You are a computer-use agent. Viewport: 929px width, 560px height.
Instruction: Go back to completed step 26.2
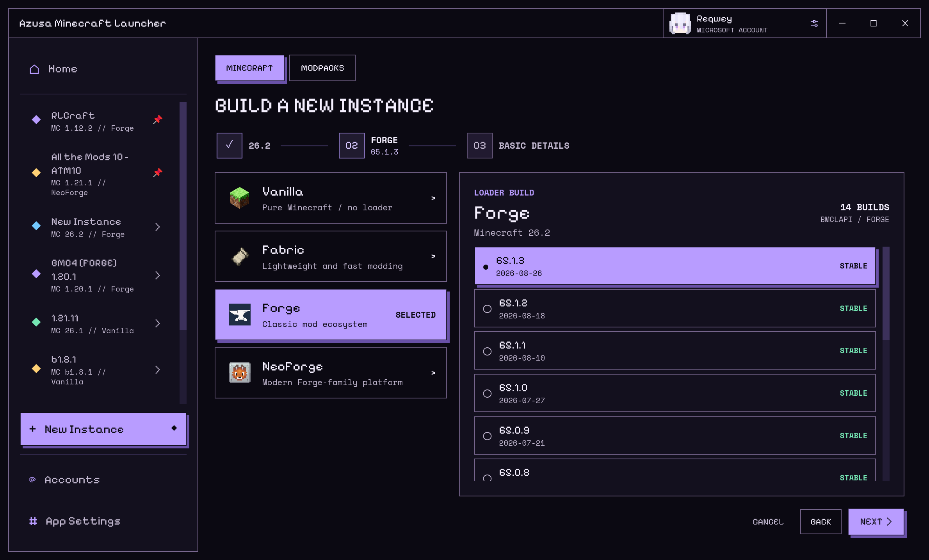pos(229,146)
